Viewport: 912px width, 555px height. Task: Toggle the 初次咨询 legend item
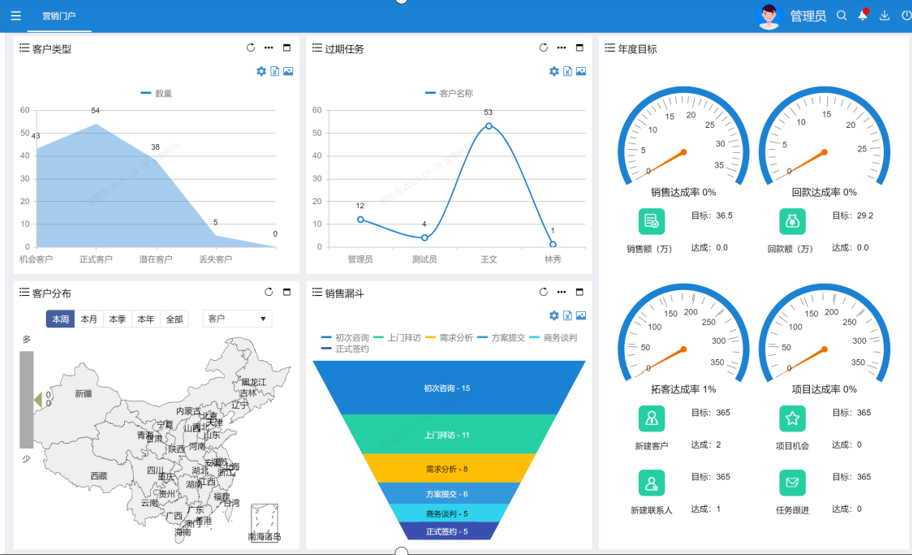click(345, 338)
